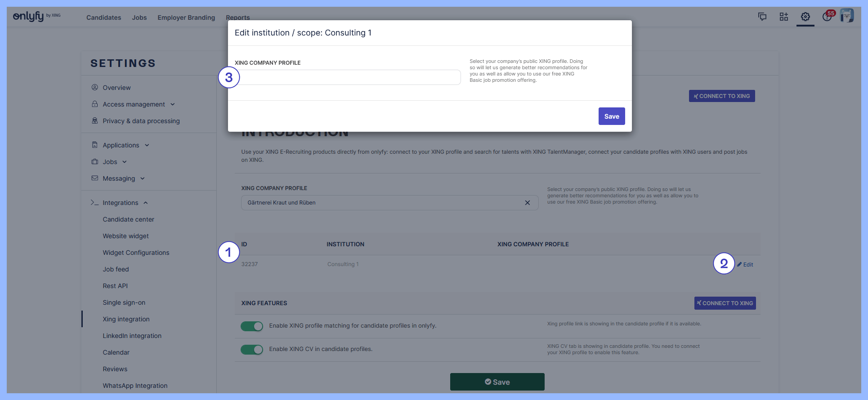868x400 pixels.
Task: Go to Employer Branding tab
Action: tap(186, 18)
